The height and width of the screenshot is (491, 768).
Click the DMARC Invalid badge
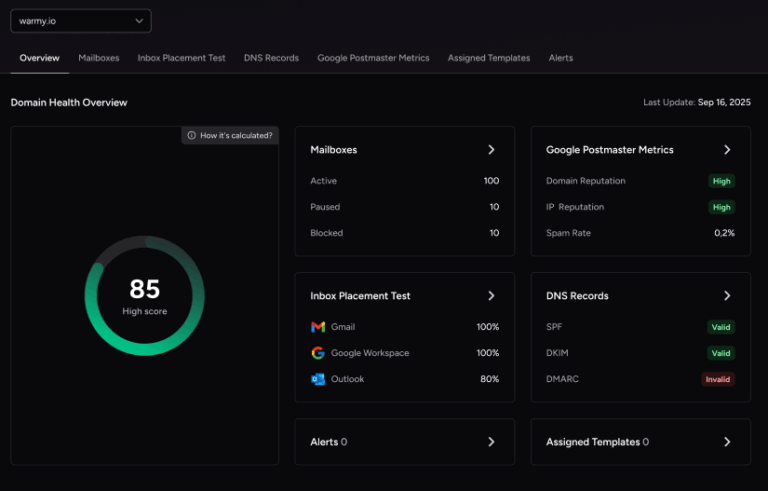point(718,379)
